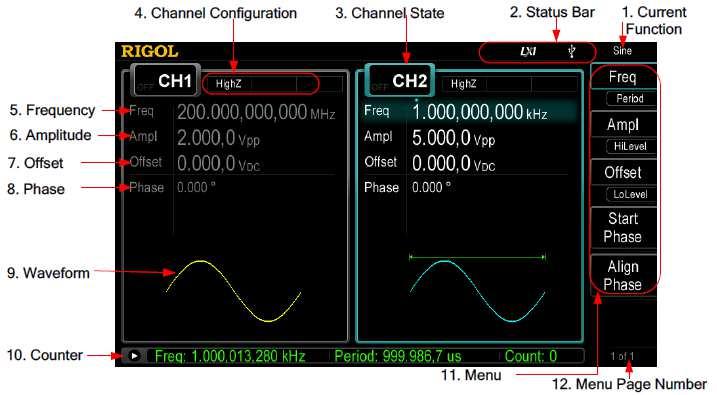
Task: Click the menu page number 1 of 1
Action: (622, 356)
